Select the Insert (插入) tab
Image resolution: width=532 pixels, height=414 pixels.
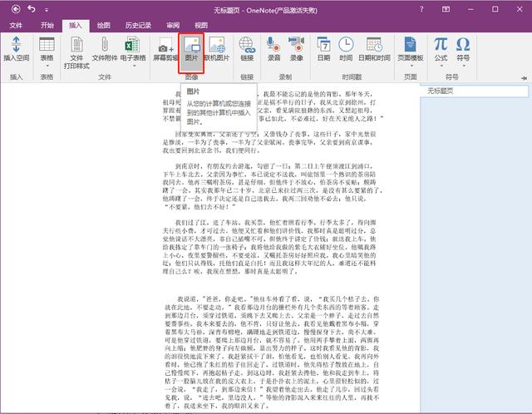[x=76, y=26]
